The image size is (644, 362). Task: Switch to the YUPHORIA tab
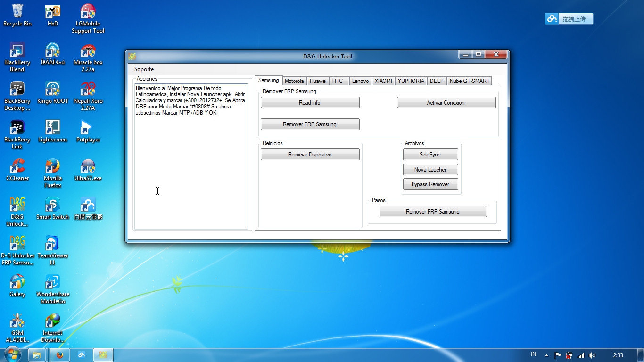click(411, 81)
